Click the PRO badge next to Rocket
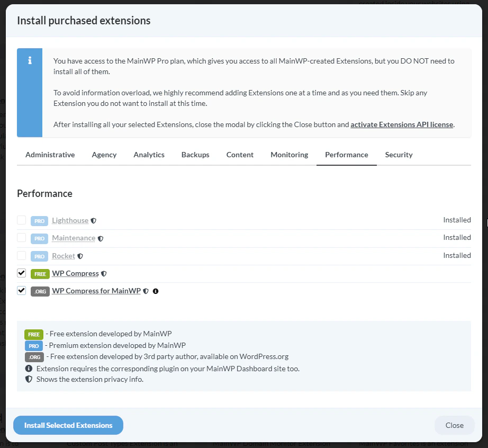488x448 pixels. 39,256
